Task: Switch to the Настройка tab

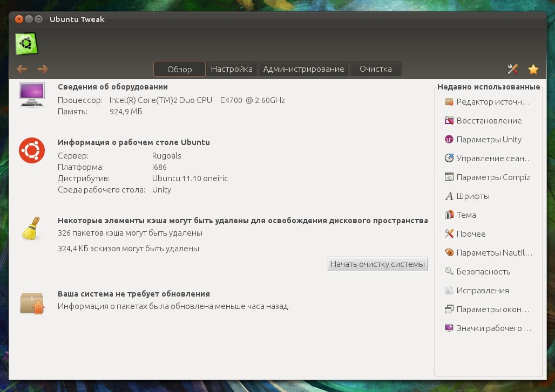Action: pos(232,69)
